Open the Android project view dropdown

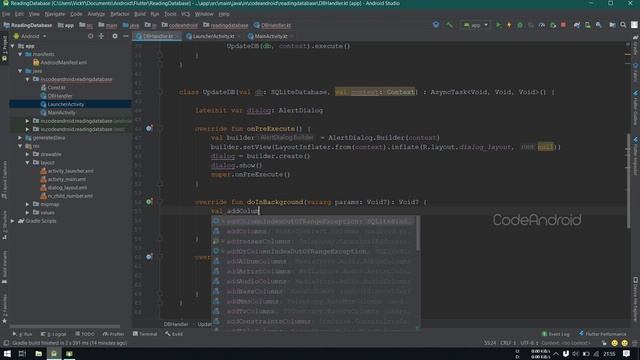click(x=30, y=36)
